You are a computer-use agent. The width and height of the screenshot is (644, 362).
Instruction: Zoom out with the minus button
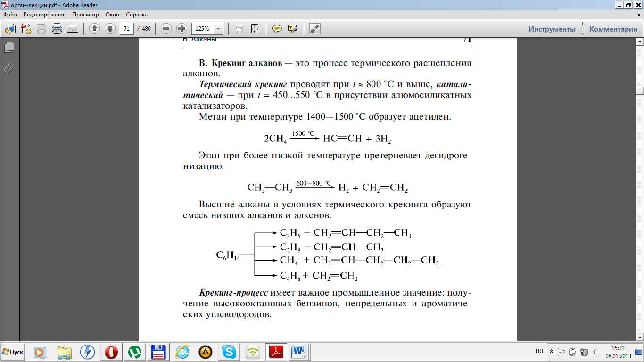pos(166,29)
